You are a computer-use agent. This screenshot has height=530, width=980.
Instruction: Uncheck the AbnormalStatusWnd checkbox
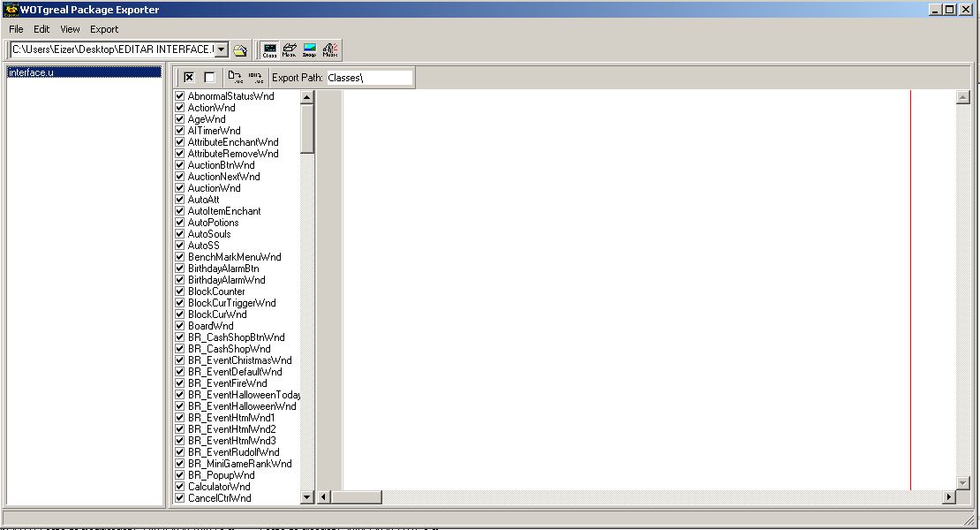[180, 96]
